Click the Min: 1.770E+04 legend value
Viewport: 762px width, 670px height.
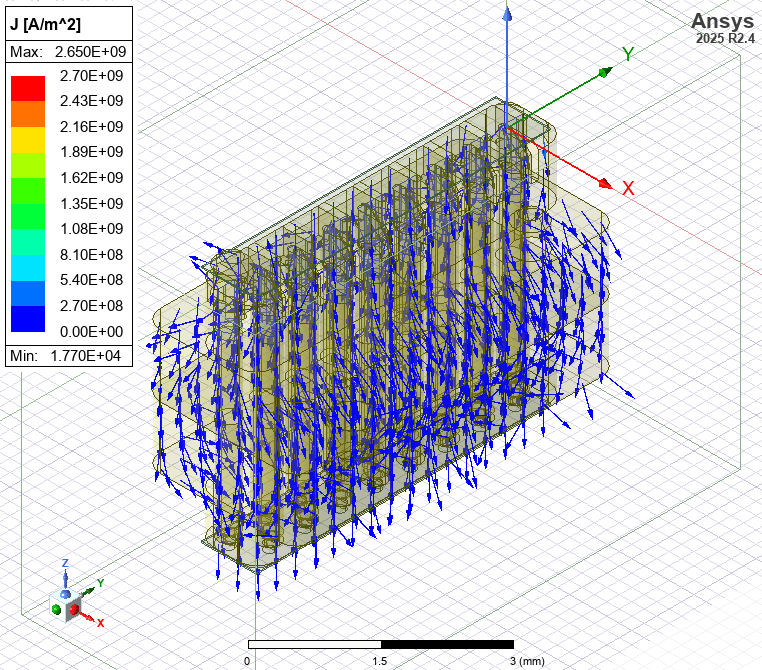pos(65,356)
